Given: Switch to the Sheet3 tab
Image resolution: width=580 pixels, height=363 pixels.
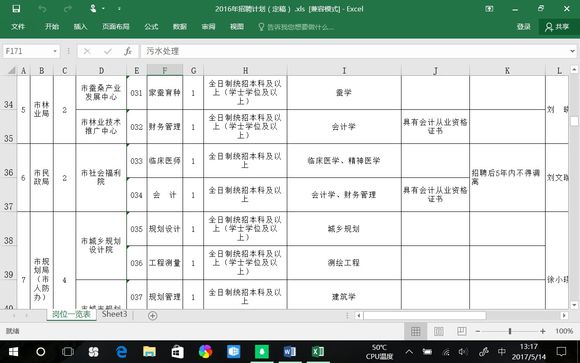Looking at the screenshot, I should 114,315.
